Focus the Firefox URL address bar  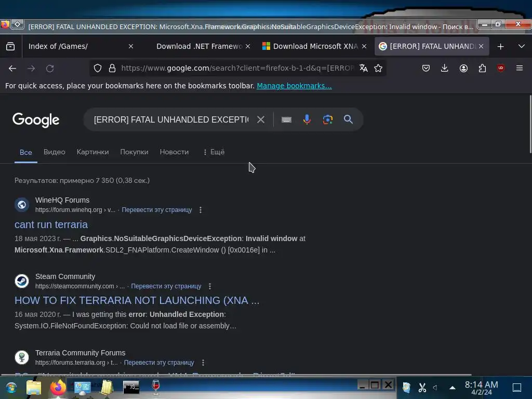tap(237, 68)
